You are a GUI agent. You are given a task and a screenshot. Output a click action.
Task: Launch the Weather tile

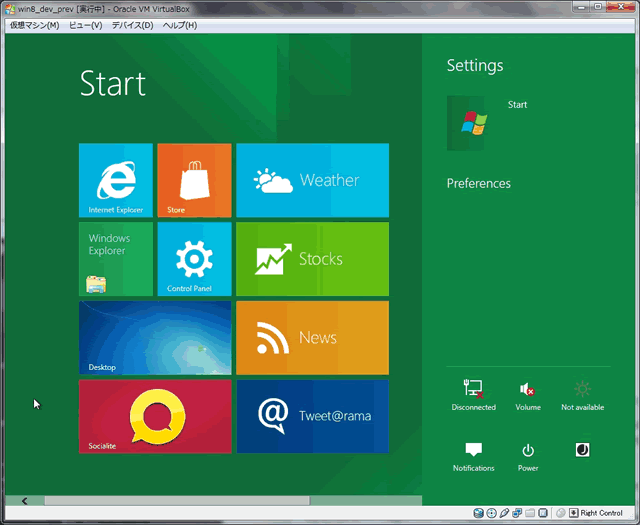tap(312, 180)
